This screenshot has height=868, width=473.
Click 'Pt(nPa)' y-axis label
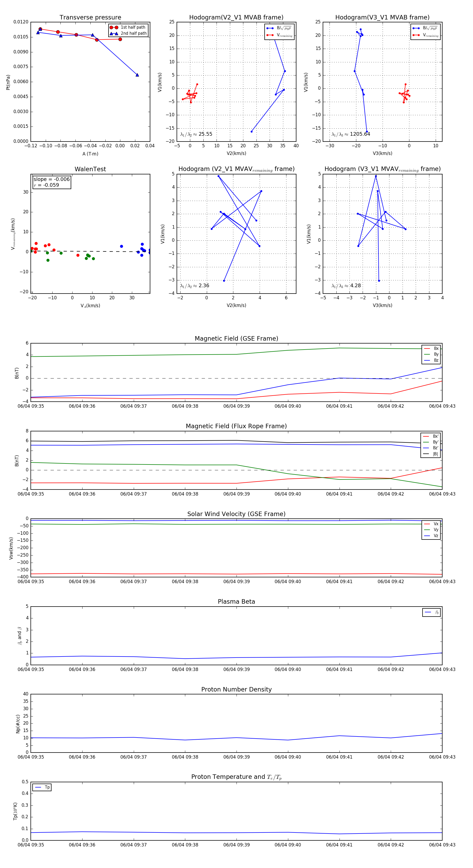pos(8,82)
